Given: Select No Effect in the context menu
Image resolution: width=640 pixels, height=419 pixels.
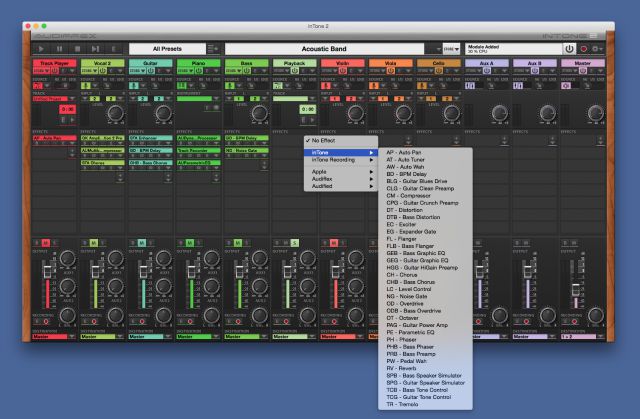Looking at the screenshot, I should coord(340,141).
